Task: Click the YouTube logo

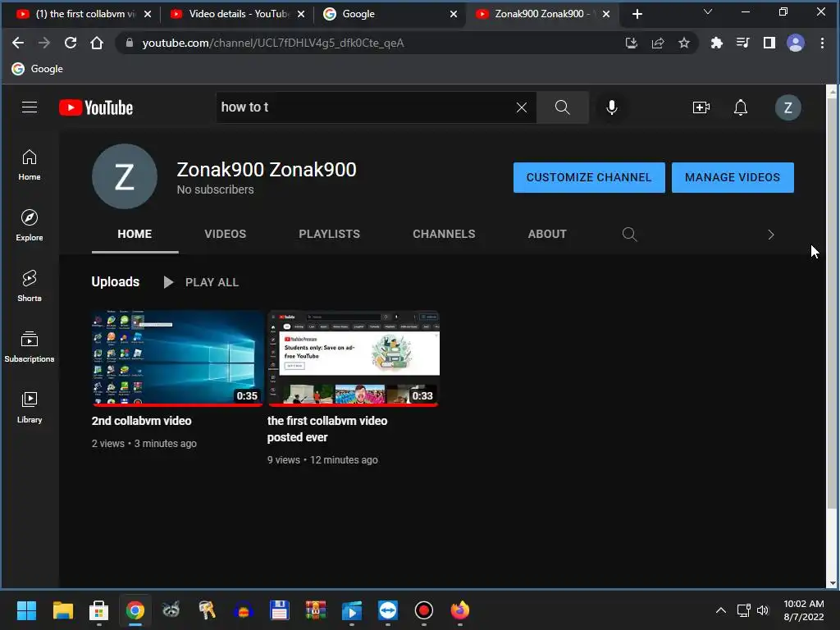Action: (x=96, y=107)
